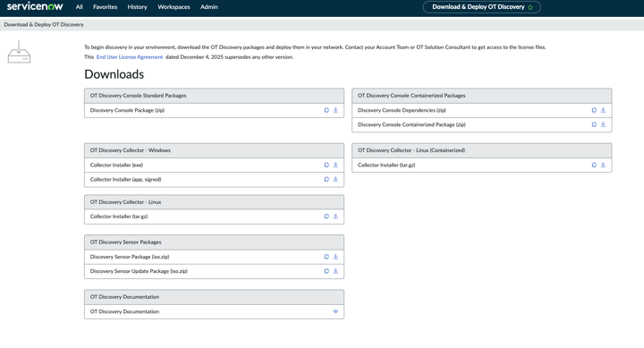View OT Discovery Documentation with eye icon

[335, 311]
